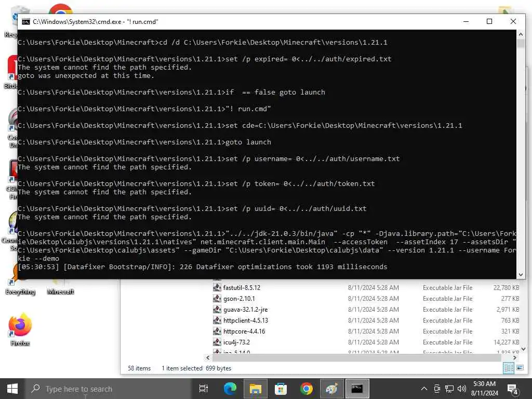Open the Windows Start menu
This screenshot has height=399, width=532.
[x=12, y=389]
